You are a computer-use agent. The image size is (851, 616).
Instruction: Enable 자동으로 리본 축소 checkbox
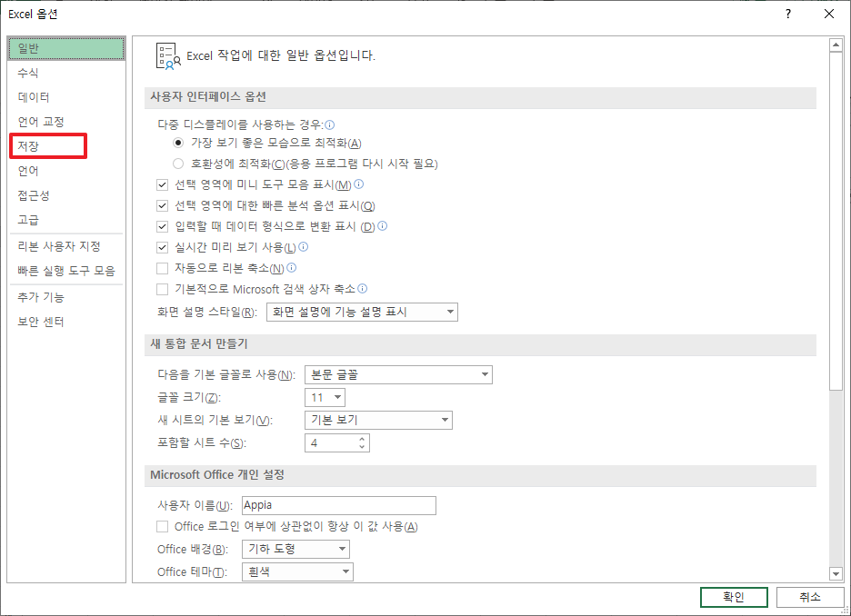162,268
